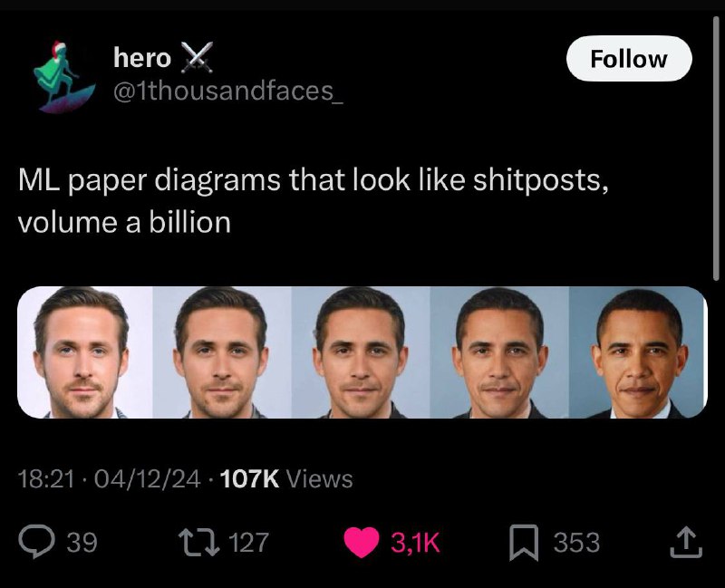
Task: Open the leftmost face in the image strip
Action: (x=84, y=352)
